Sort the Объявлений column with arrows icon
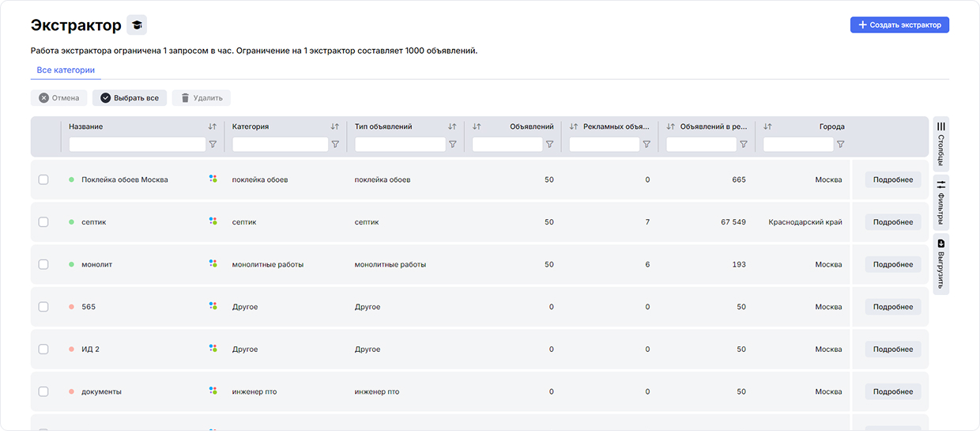Screen dimensions: 980x431 pos(477,127)
